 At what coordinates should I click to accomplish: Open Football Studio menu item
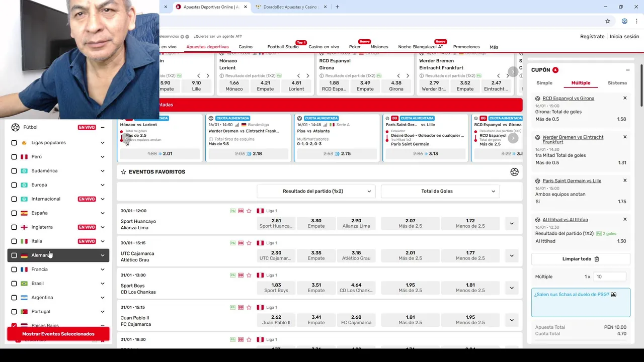tap(283, 47)
